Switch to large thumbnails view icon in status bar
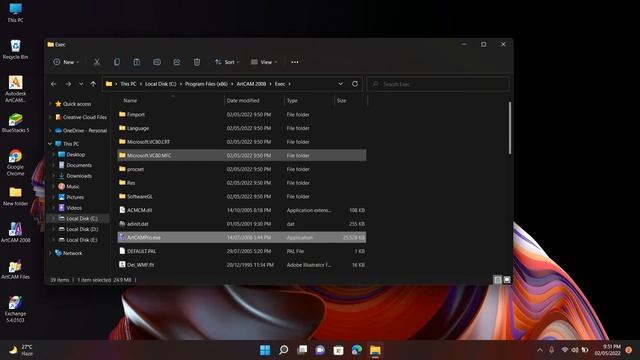The image size is (640, 360). (507, 280)
